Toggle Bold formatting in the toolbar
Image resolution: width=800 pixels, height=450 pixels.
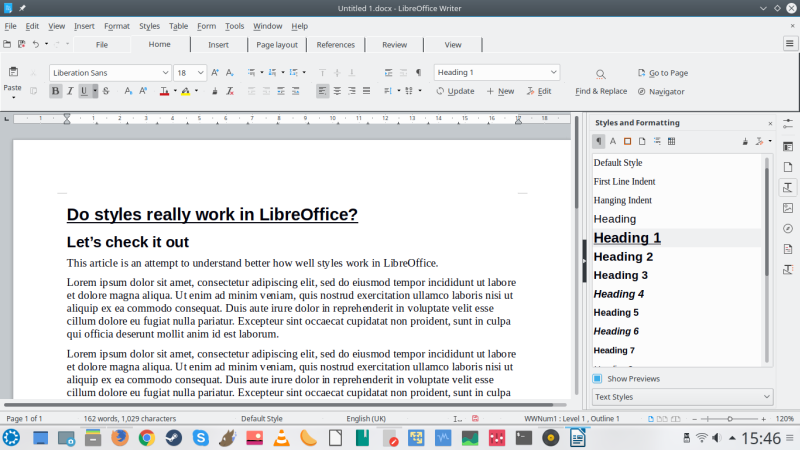55,91
